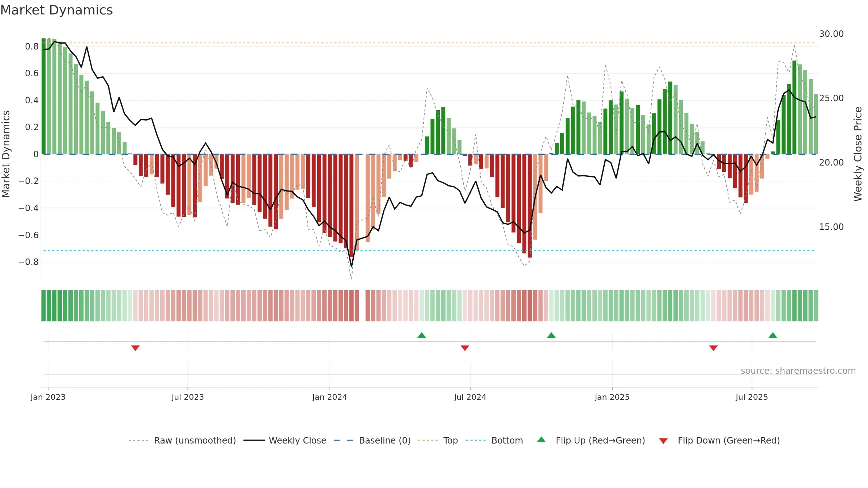
Task: Click the 0.6 left axis tick label
Action: point(32,73)
